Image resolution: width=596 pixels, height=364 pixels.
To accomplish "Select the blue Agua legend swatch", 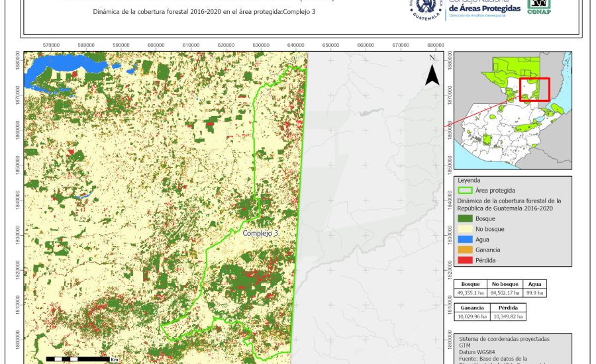I will click(x=466, y=239).
